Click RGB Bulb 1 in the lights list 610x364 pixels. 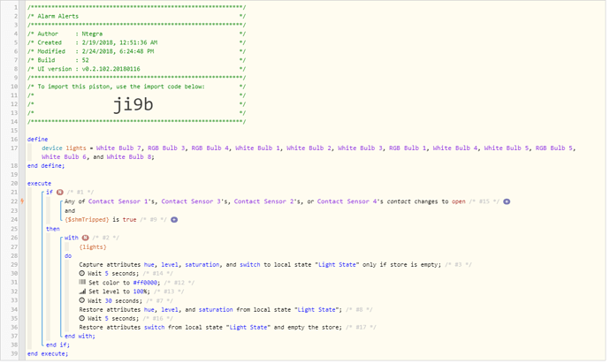click(x=408, y=148)
